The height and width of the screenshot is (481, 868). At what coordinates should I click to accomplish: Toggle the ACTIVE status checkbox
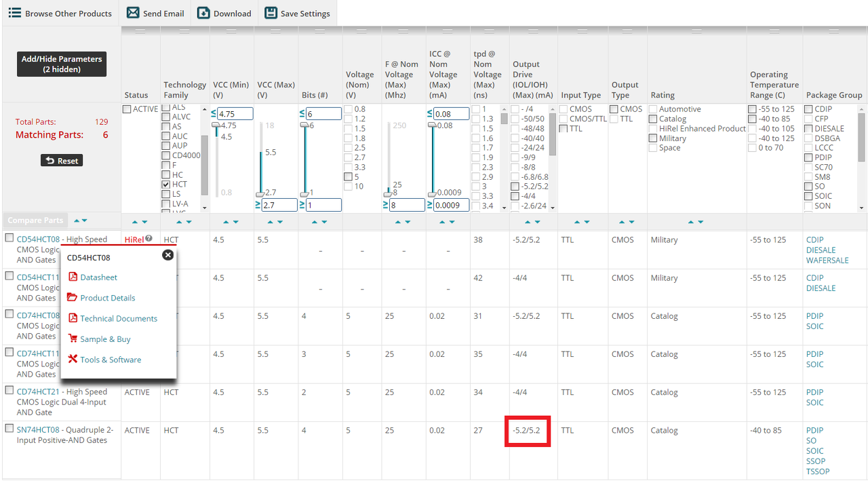coord(127,109)
